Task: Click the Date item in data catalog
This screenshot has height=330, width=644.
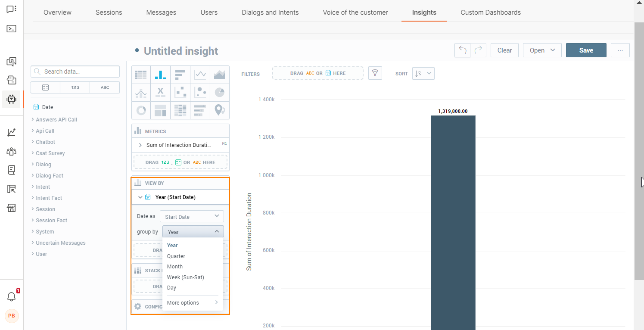Action: coord(43,107)
